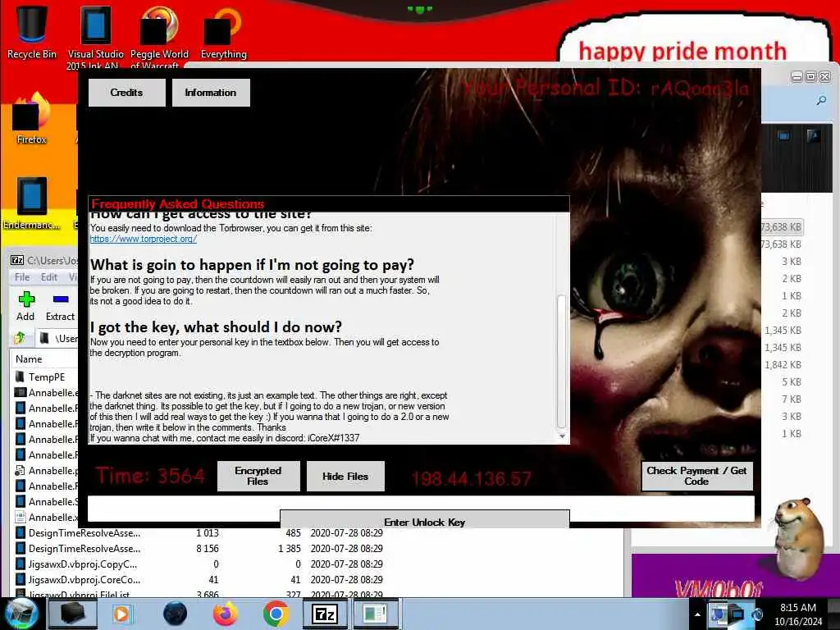This screenshot has height=630, width=840.
Task: Launch Peggle World of Warcraft shortcut
Action: tap(159, 36)
